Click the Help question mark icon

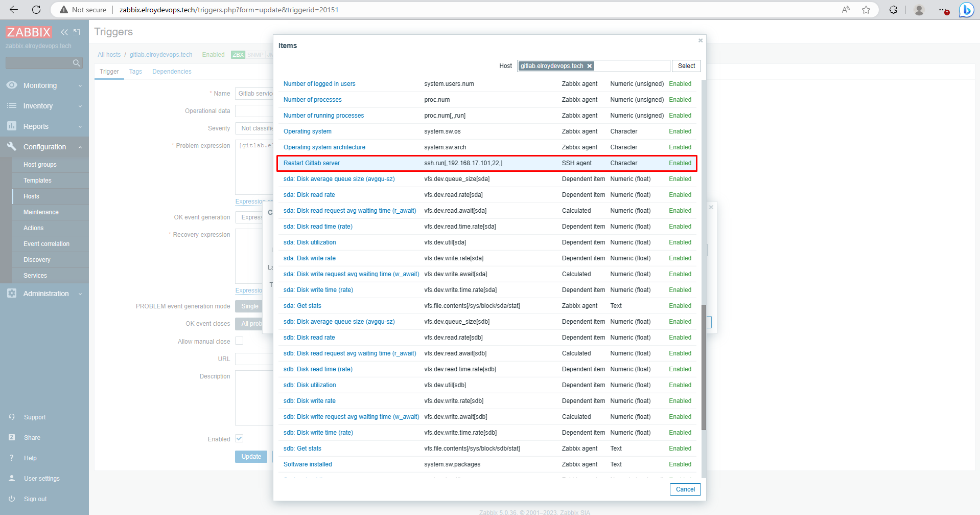pyautogui.click(x=12, y=458)
